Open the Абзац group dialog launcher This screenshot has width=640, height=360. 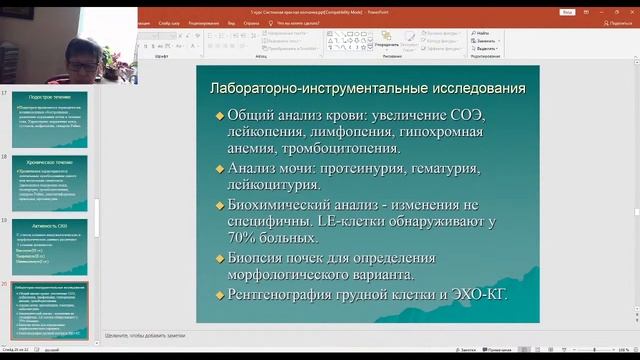pos(320,56)
